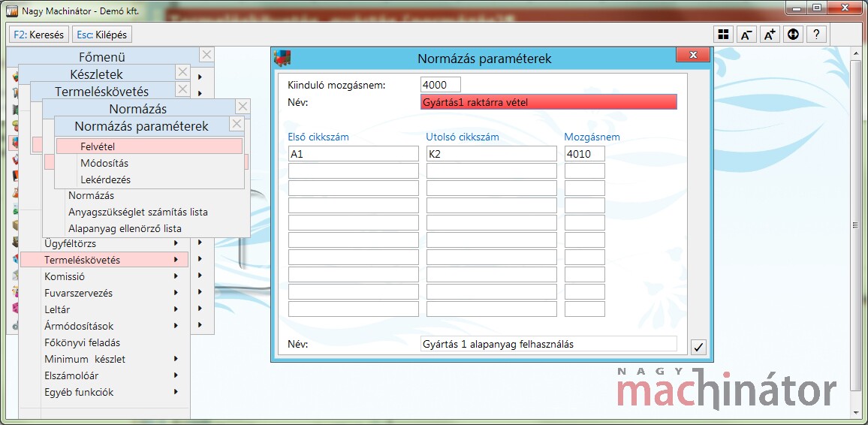This screenshot has height=425, width=868.
Task: Expand the highlighted Termeléskövetés submenu arrow
Action: tap(176, 260)
